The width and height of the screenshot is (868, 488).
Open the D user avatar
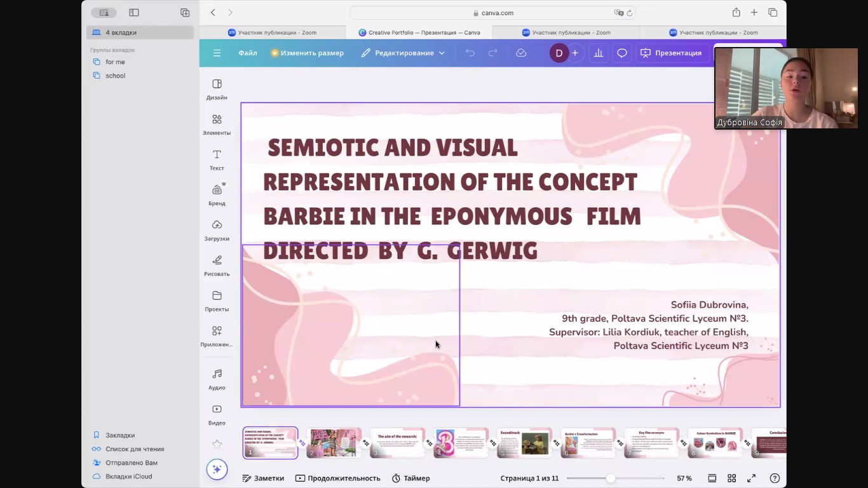(x=559, y=53)
